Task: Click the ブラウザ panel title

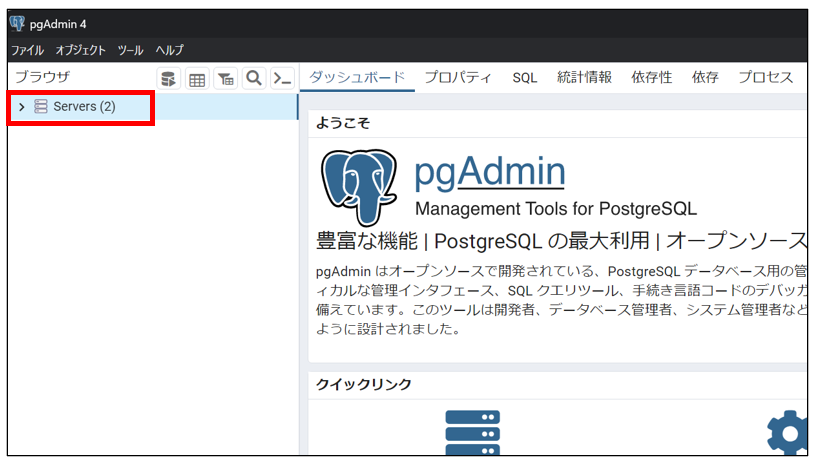Action: click(42, 77)
